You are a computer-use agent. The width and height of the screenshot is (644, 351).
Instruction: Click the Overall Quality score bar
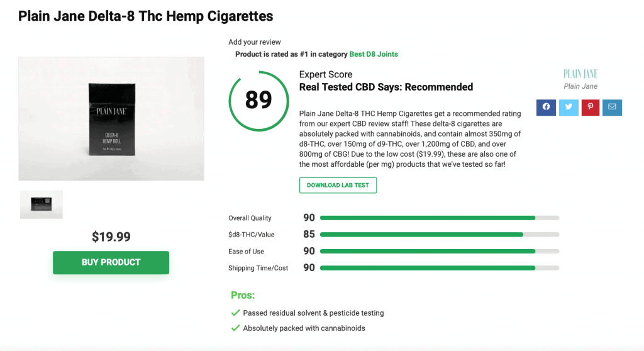click(440, 218)
